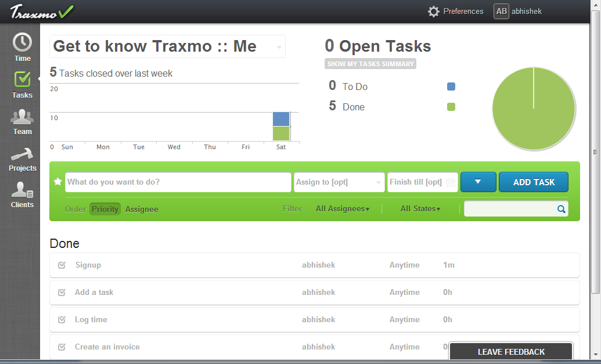Image resolution: width=601 pixels, height=364 pixels.
Task: Click the Create an invoice task title
Action: tap(107, 347)
